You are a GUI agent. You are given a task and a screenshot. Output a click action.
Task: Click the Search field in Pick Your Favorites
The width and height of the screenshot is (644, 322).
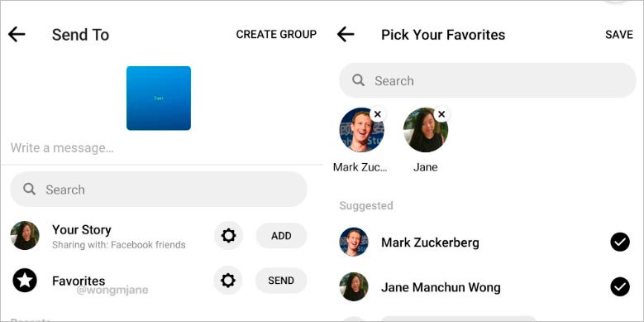coord(488,80)
